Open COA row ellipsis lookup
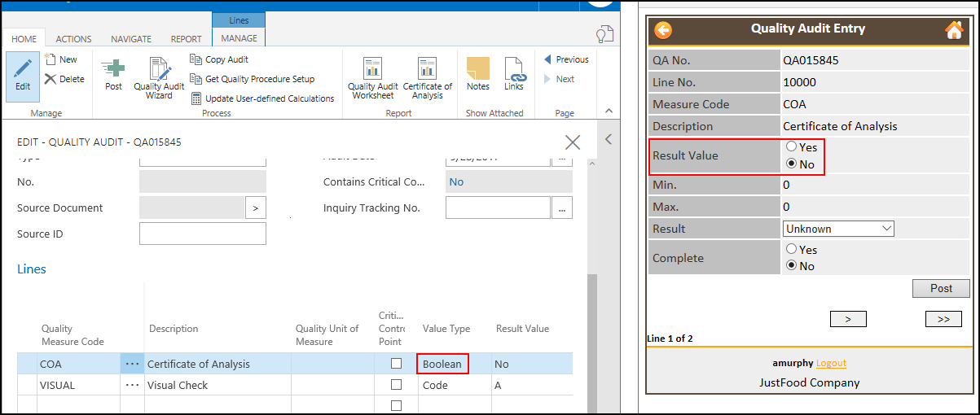The image size is (980, 415). [132, 364]
